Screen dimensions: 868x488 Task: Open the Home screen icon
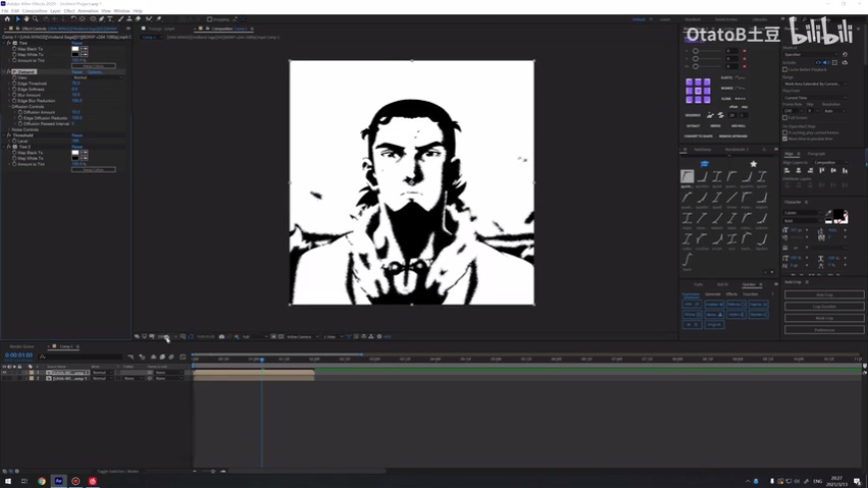(7, 19)
